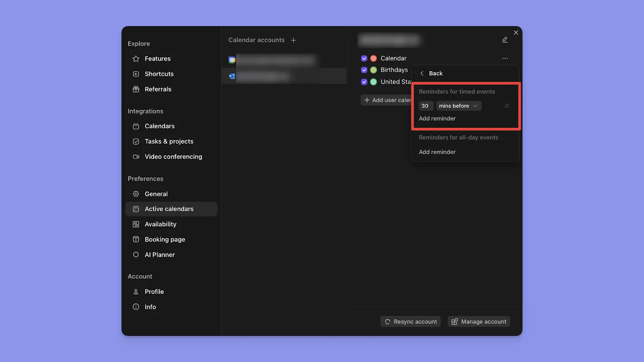The image size is (644, 362).
Task: Click the AI Planner circle icon
Action: coord(136,255)
